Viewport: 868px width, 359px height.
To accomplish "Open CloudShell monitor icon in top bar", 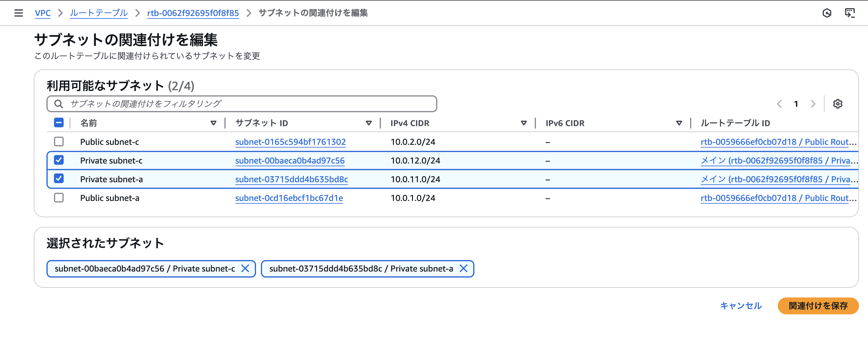I will 850,13.
